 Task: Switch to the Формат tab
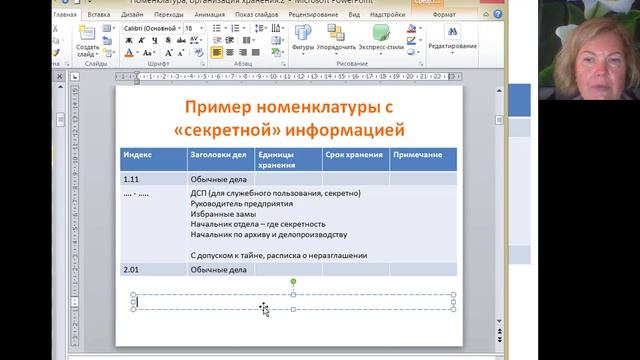pos(444,14)
